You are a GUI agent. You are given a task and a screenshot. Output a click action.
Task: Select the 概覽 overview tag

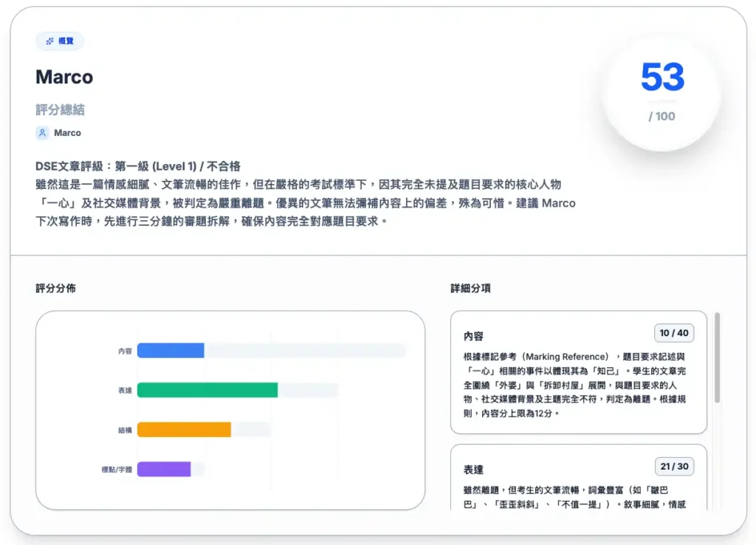click(60, 41)
